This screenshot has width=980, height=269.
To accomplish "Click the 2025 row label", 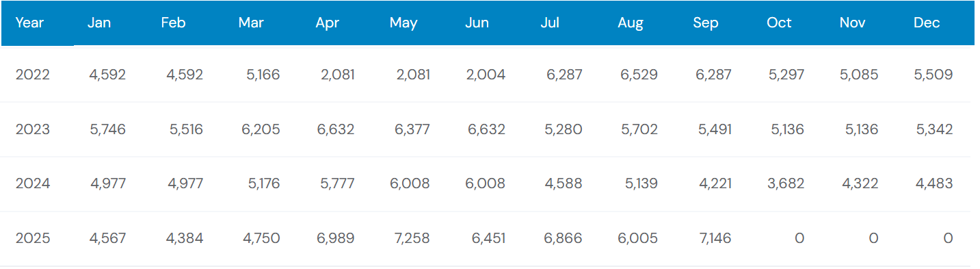I will click(x=33, y=238).
